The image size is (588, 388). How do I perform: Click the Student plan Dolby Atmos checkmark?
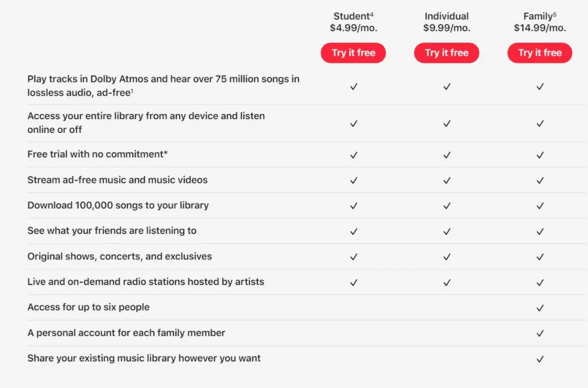click(x=353, y=86)
